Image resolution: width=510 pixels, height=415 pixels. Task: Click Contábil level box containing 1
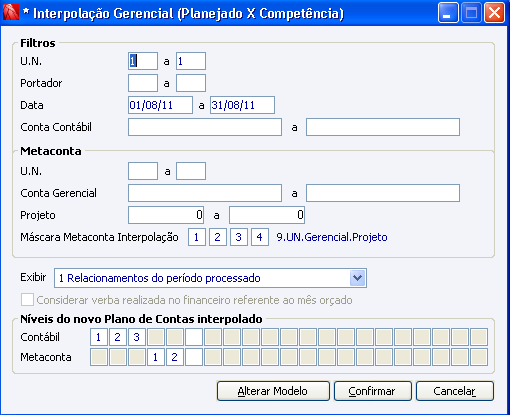(x=99, y=337)
